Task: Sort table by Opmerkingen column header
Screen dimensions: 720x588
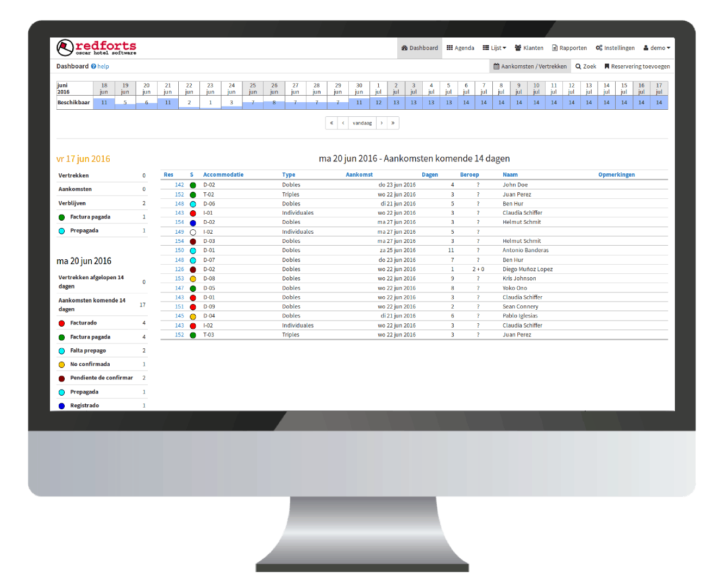Action: tap(616, 175)
